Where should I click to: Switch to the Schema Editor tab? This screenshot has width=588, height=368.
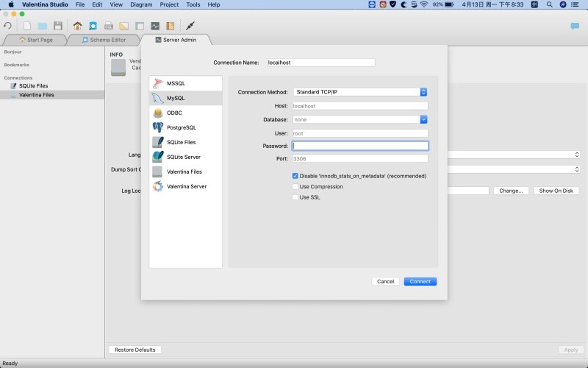(104, 40)
